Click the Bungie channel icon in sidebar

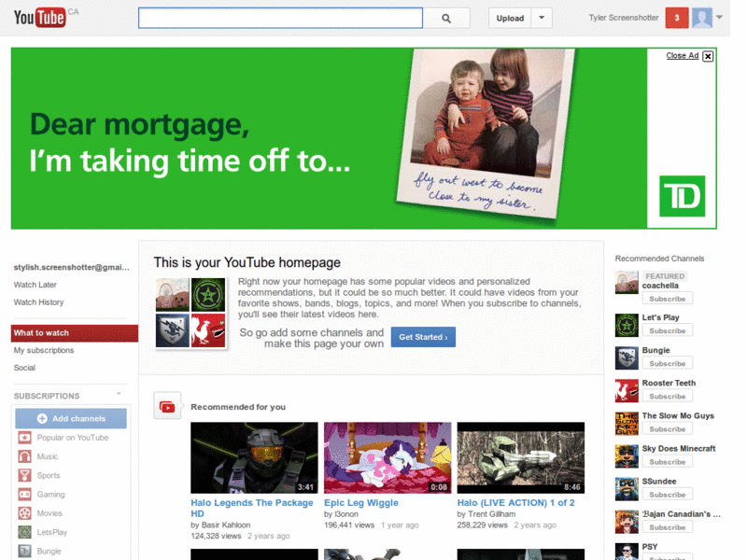pyautogui.click(x=25, y=551)
